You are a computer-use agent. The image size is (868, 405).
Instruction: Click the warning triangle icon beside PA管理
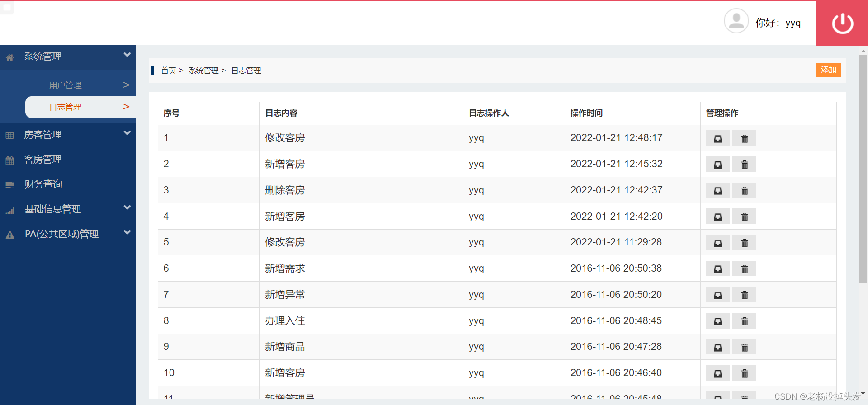click(9, 235)
